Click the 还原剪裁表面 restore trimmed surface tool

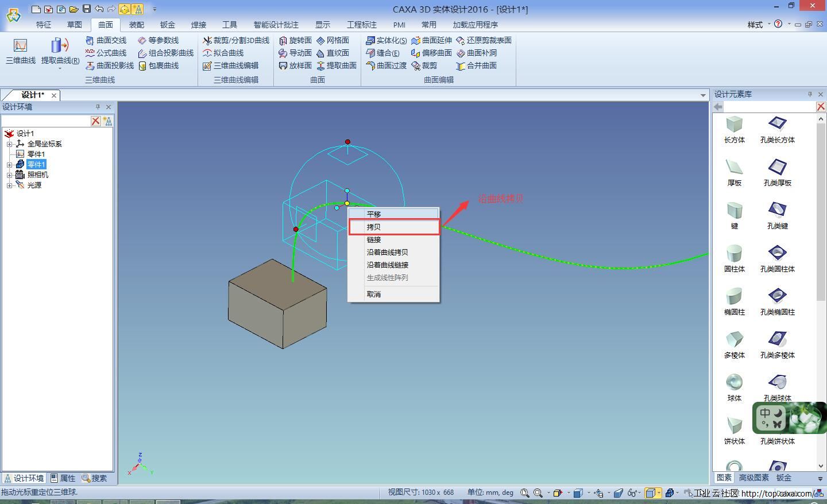484,40
